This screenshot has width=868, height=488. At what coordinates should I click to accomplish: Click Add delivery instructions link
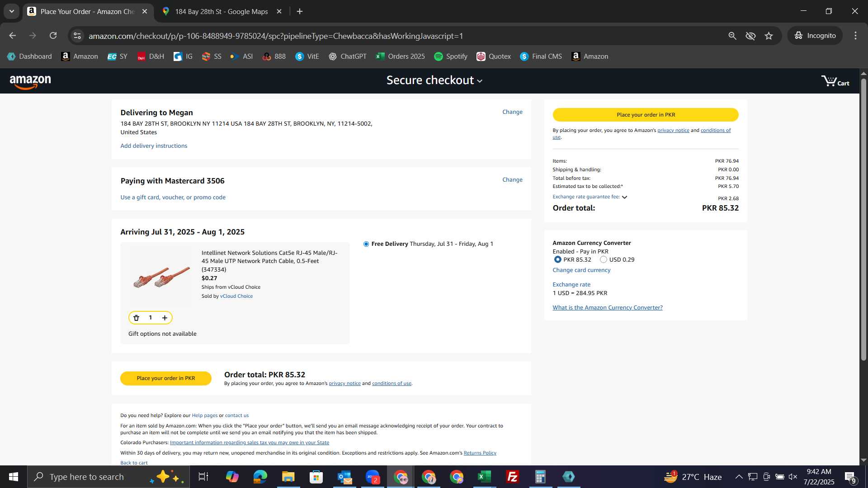pos(154,146)
